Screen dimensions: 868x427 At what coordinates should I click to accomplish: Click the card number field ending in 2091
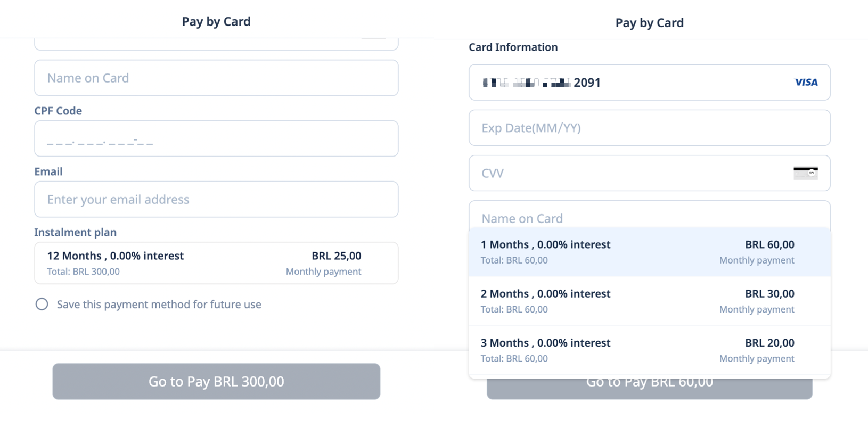pos(628,83)
